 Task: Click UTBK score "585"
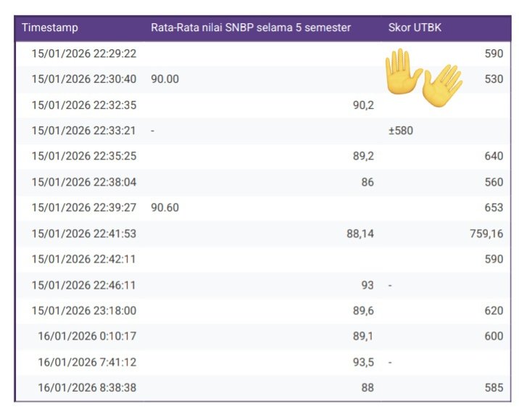point(494,388)
